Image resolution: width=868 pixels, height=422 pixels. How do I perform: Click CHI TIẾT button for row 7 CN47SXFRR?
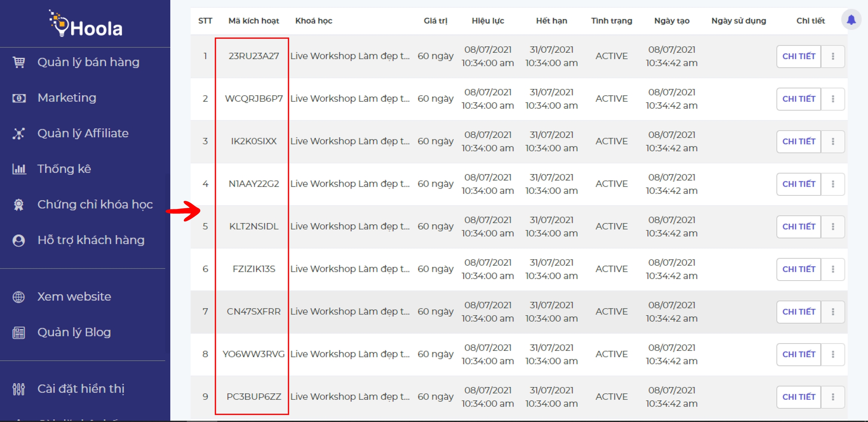click(x=799, y=312)
